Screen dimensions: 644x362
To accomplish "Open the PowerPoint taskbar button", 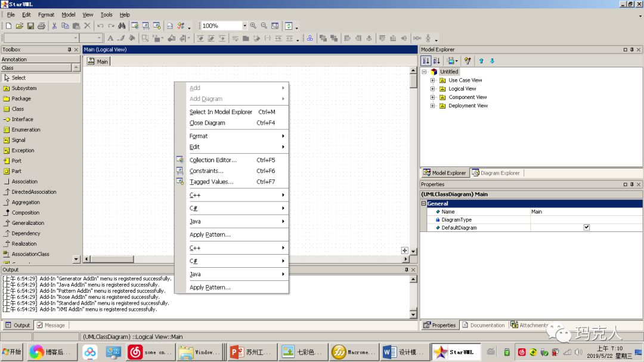I will (x=251, y=352).
